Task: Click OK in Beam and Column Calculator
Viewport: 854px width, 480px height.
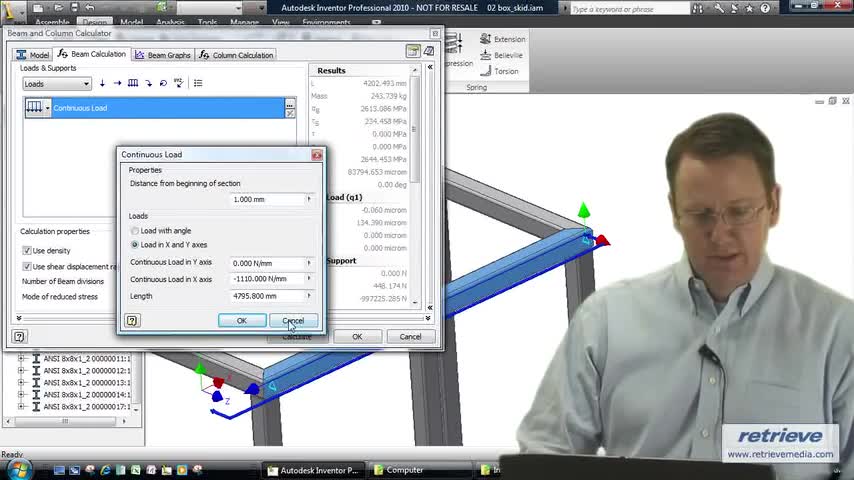Action: point(357,337)
